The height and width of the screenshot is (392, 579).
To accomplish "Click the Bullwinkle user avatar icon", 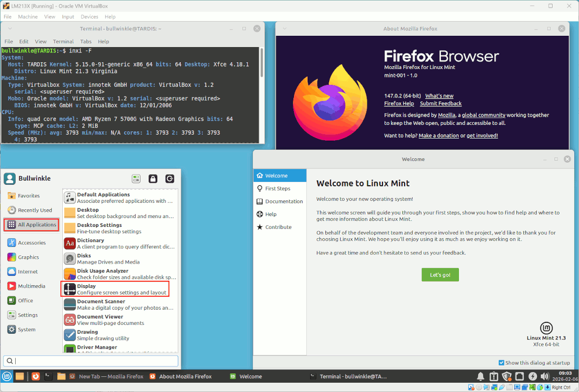I will click(10, 178).
